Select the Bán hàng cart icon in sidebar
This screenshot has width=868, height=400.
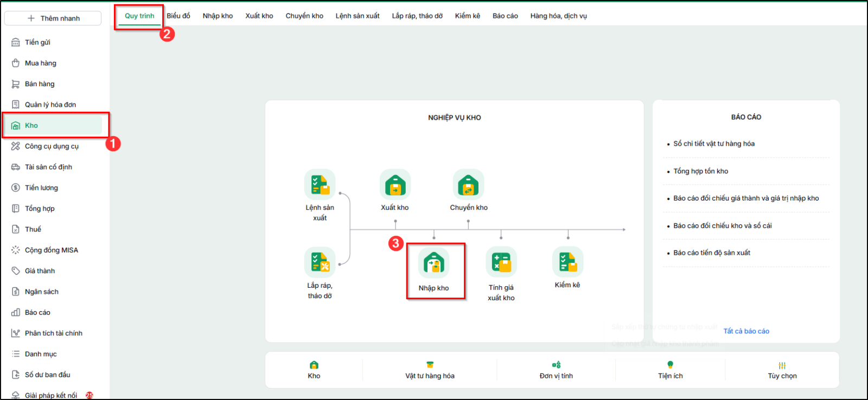coord(16,84)
